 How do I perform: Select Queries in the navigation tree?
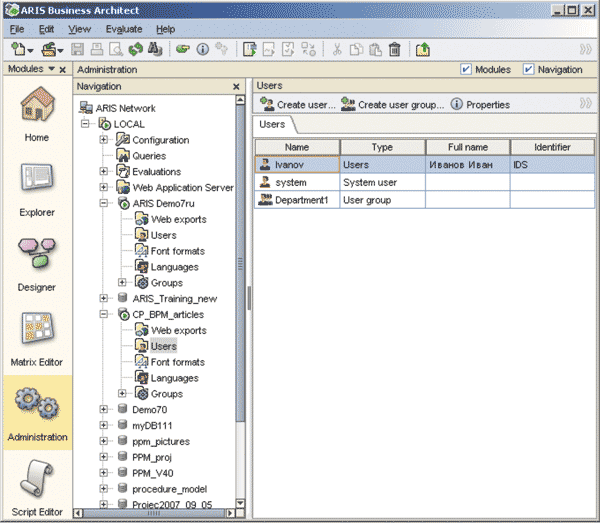(149, 156)
